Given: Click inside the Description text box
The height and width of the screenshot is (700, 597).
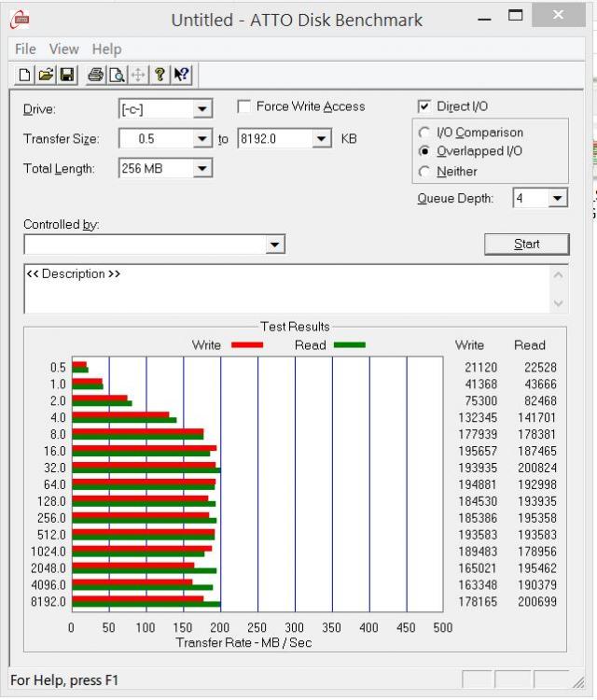Looking at the screenshot, I should pyautogui.click(x=288, y=288).
